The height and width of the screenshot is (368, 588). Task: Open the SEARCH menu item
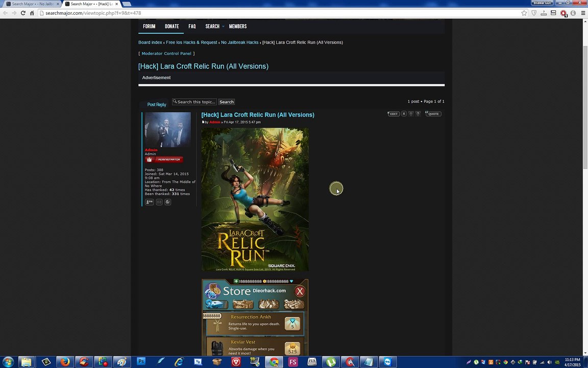212,26
